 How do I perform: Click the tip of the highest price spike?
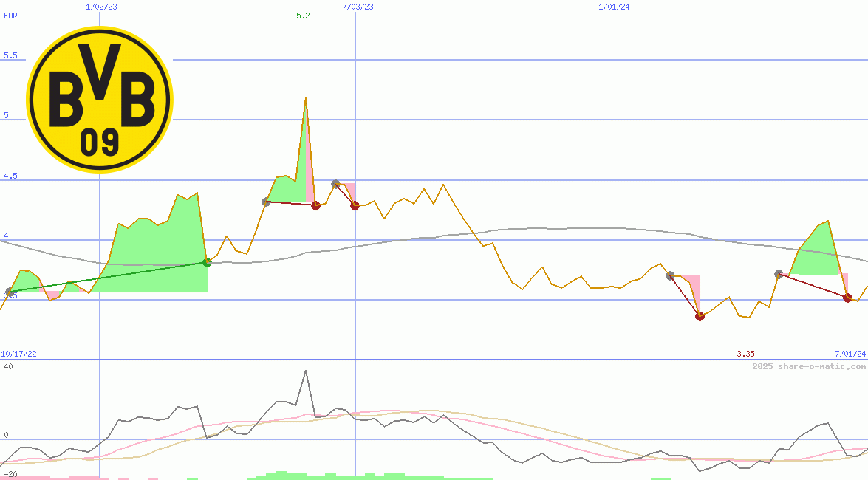(305, 97)
